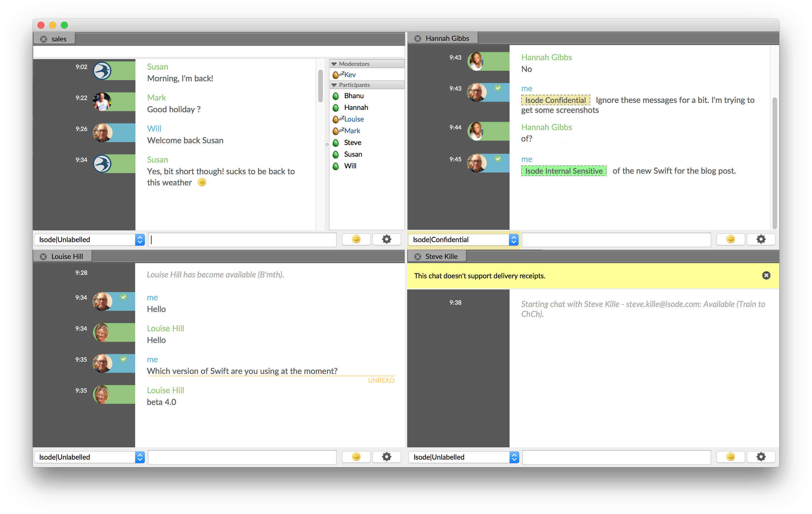Open security label dropdown in sales chat
The width and height of the screenshot is (812, 514).
click(x=90, y=240)
